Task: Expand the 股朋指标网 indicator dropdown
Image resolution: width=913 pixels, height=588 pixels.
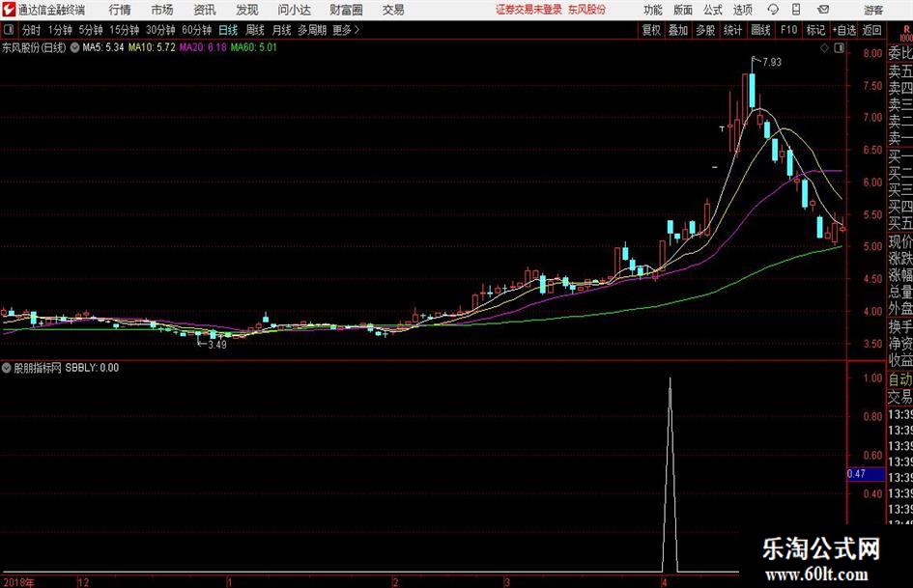Action: [7, 368]
